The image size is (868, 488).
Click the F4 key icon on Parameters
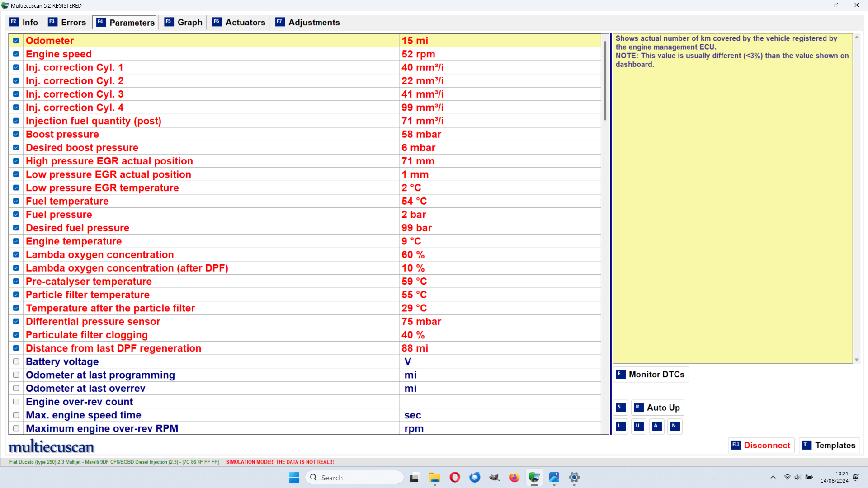point(101,22)
